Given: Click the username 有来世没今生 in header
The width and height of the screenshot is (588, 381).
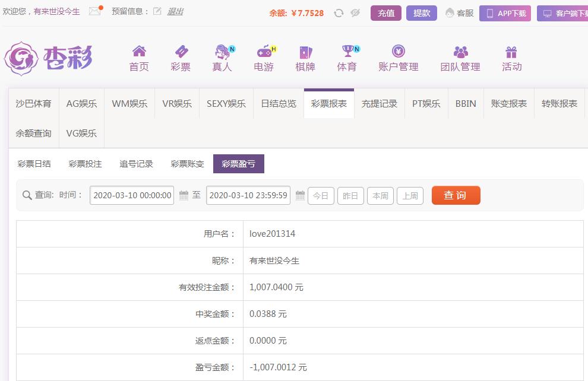Looking at the screenshot, I should point(56,12).
